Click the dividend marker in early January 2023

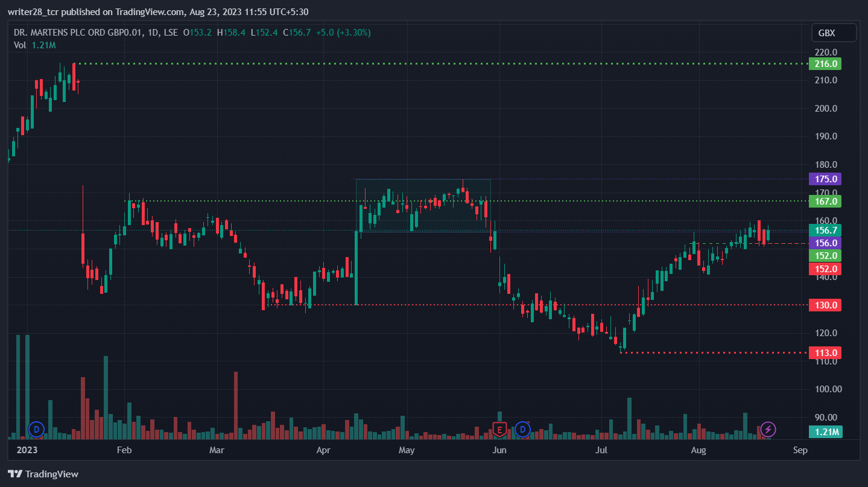tap(37, 430)
